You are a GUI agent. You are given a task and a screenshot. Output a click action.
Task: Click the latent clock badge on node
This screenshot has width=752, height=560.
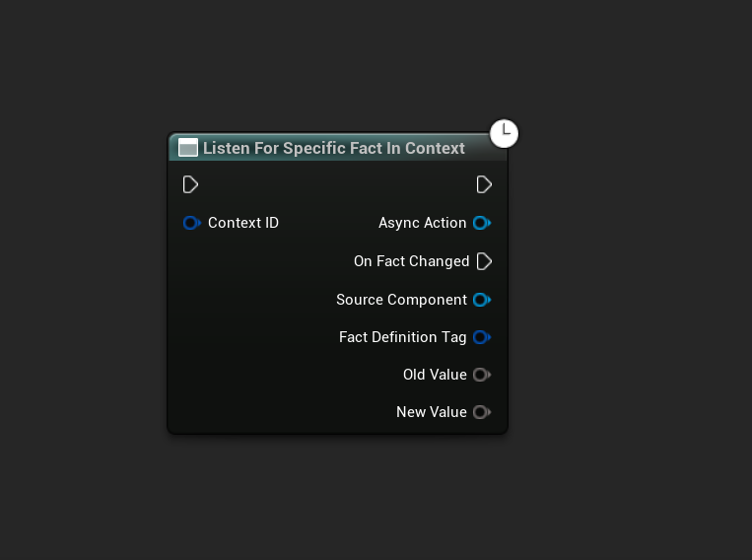click(x=504, y=133)
